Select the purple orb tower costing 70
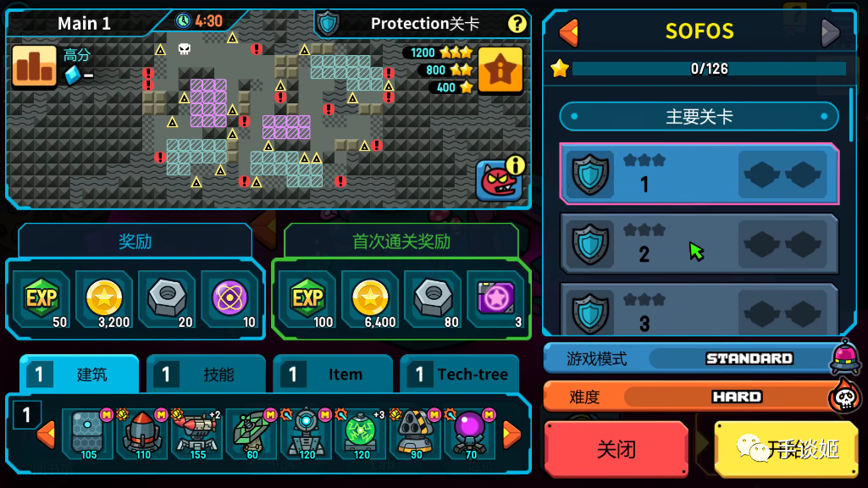Viewport: 868px width, 488px height. (x=469, y=435)
